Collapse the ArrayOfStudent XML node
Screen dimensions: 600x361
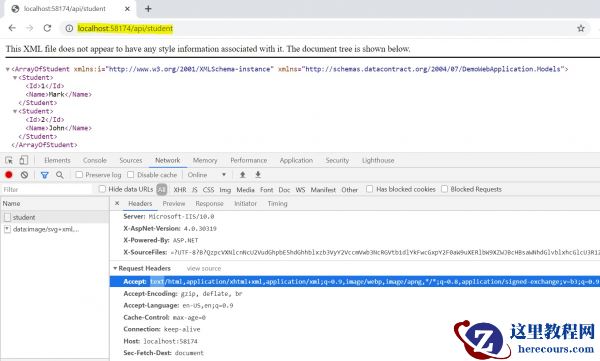click(x=7, y=69)
